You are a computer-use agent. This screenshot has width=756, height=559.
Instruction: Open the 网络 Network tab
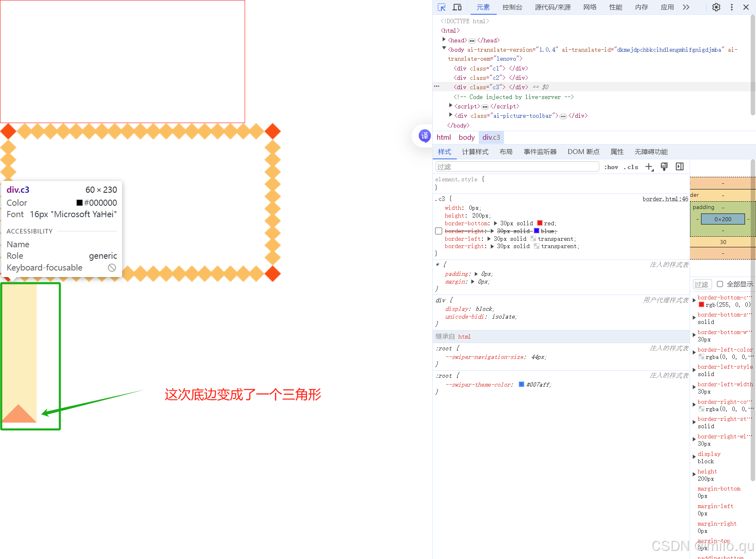(590, 7)
